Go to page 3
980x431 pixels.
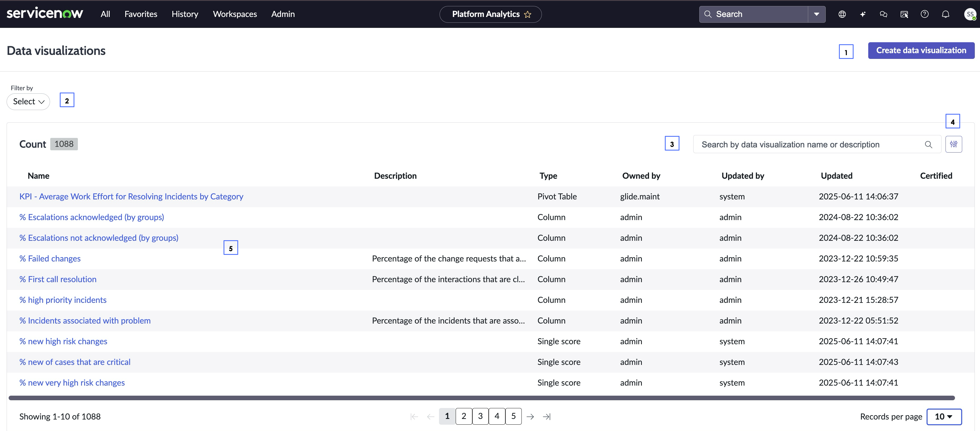click(x=480, y=416)
